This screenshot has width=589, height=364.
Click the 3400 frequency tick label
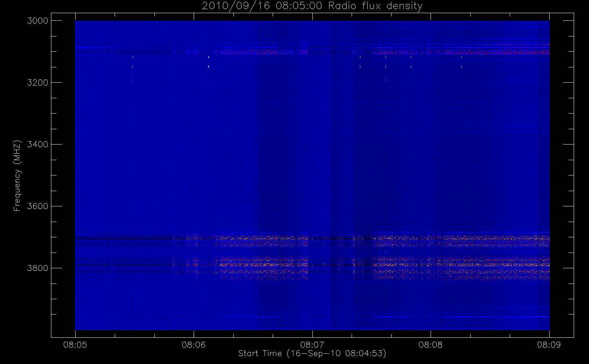[x=38, y=145]
